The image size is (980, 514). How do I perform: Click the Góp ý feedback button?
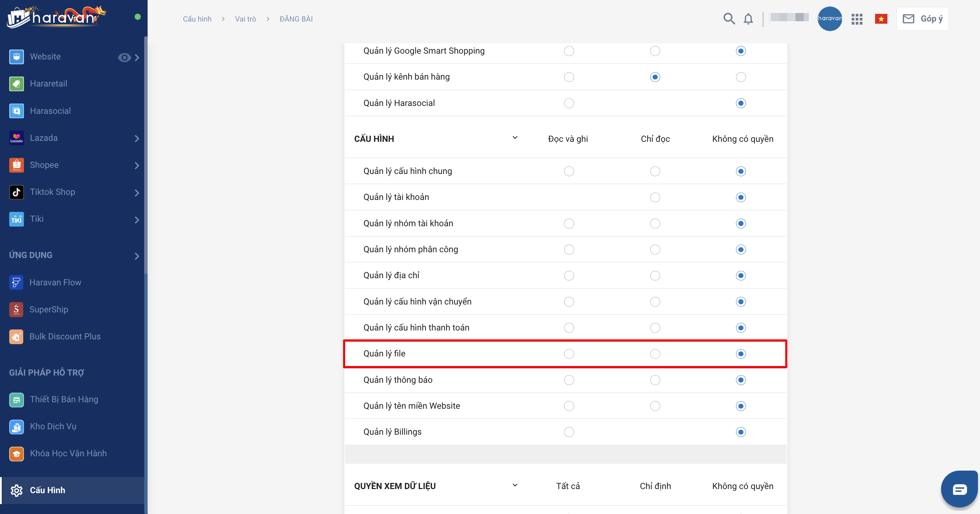pyautogui.click(x=922, y=19)
